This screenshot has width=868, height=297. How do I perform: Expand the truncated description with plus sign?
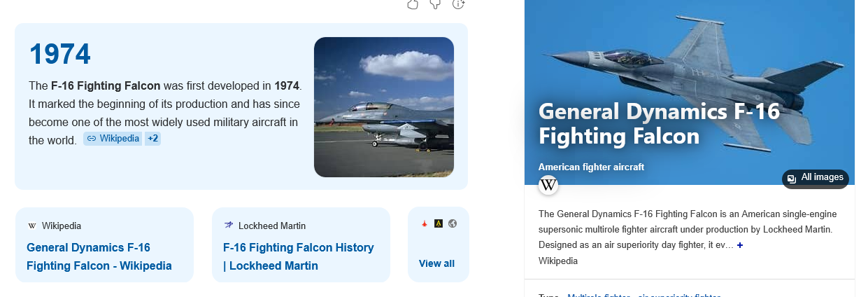point(740,245)
